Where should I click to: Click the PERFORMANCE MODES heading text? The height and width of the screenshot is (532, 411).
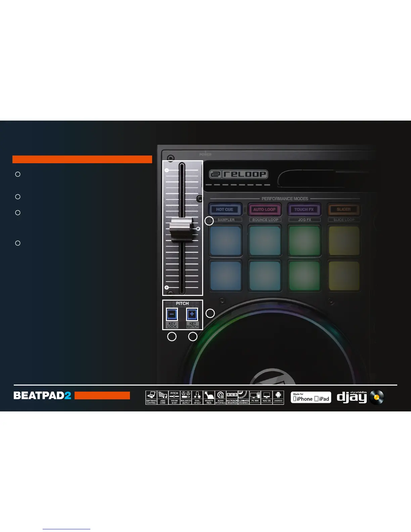[285, 198]
